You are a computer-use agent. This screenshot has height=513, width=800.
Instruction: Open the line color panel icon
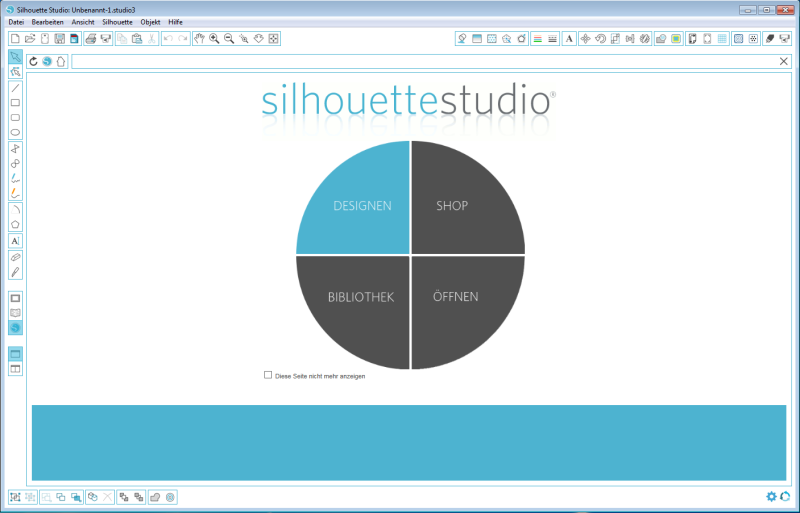click(538, 39)
